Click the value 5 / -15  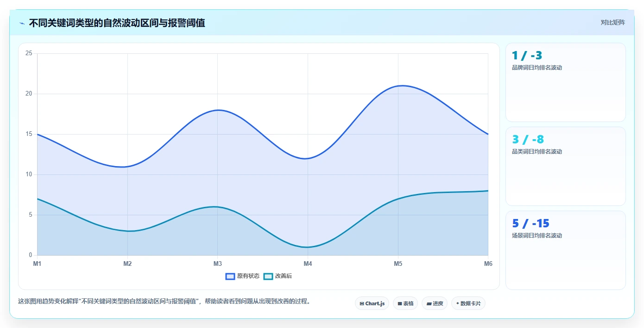[x=530, y=224]
